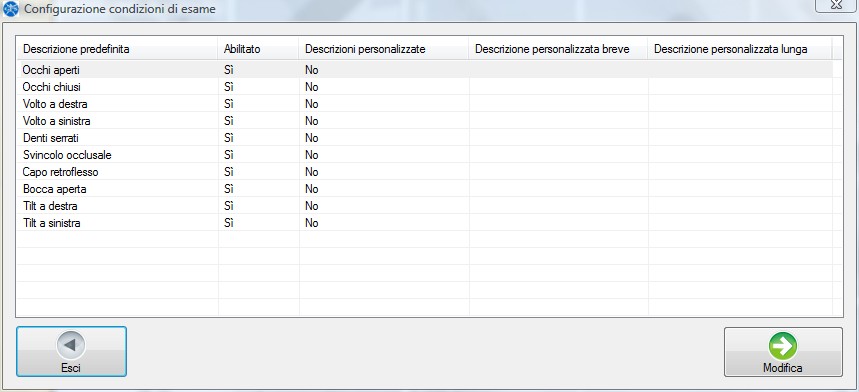Click Descrizione personalizzata lunga column header
859x392 pixels.
[740, 49]
